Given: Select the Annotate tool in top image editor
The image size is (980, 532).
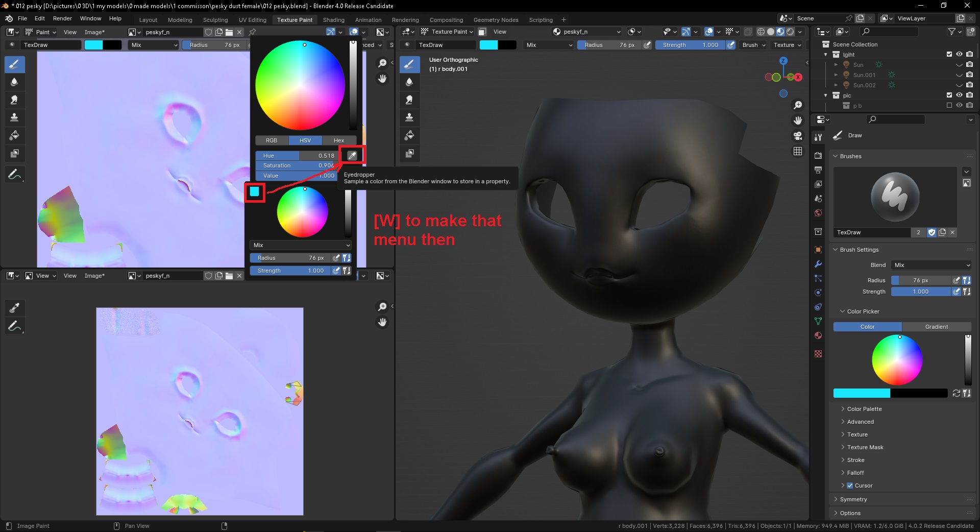Looking at the screenshot, I should tap(15, 175).
